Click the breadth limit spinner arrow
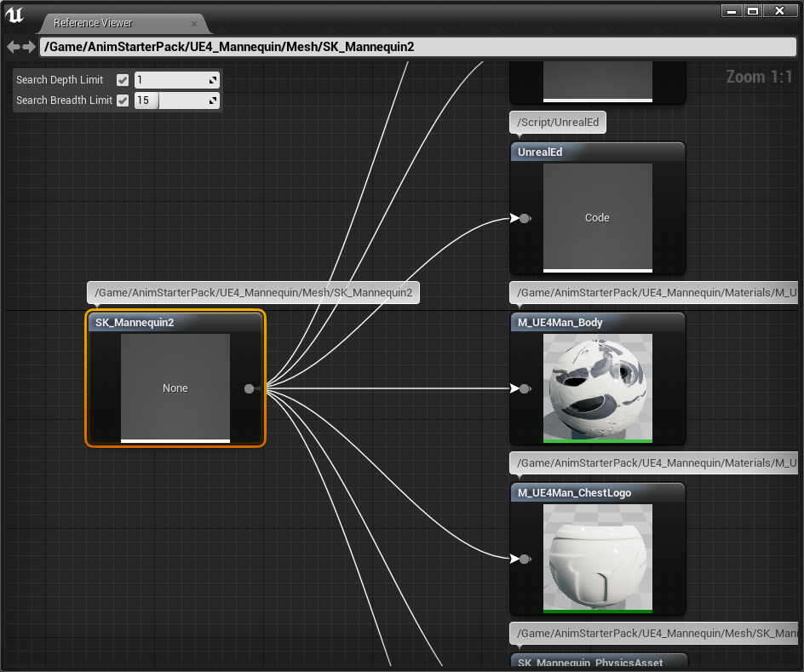 (213, 101)
